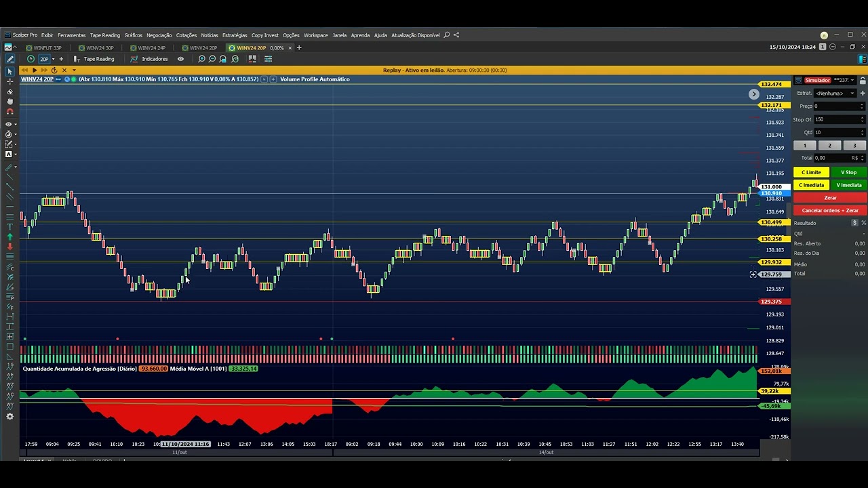
Task: Open the timeframe dropdown arrow next to 20P
Action: point(54,59)
